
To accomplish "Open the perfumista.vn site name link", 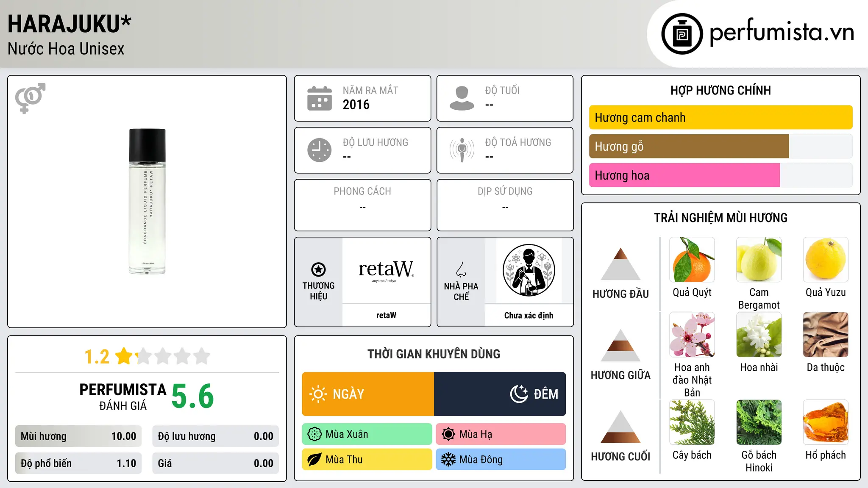I will pyautogui.click(x=782, y=32).
